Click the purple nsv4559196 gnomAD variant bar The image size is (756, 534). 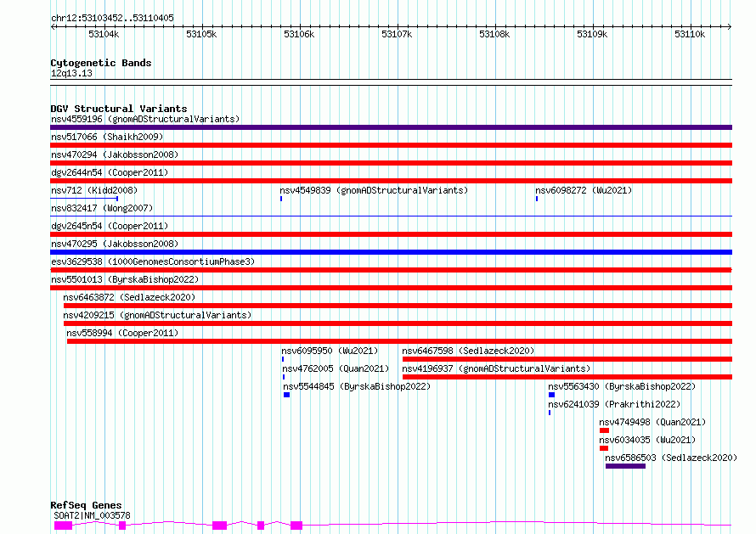(391, 127)
